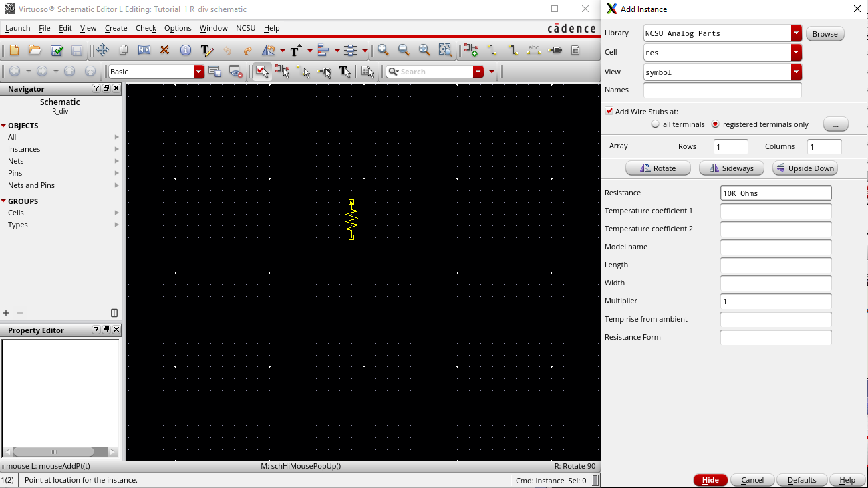
Task: Select the Nets row in Navigator
Action: (60, 161)
